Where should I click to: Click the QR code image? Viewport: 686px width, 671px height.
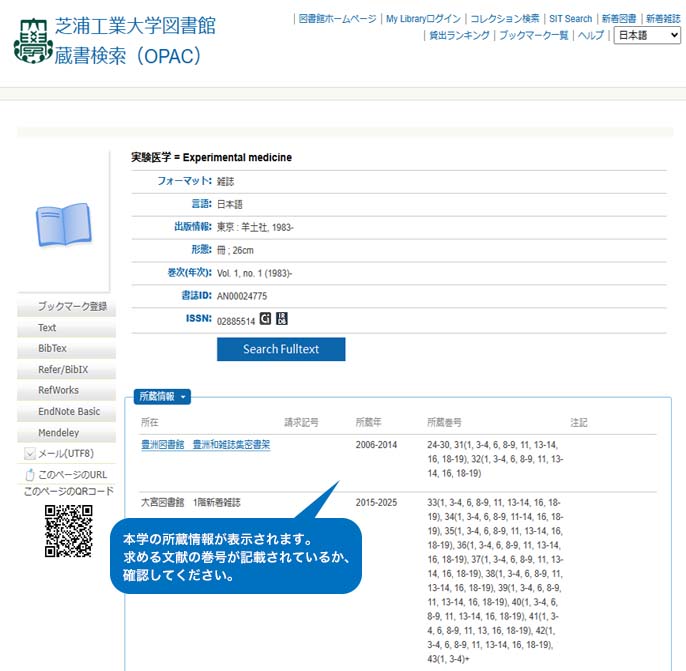[x=69, y=531]
